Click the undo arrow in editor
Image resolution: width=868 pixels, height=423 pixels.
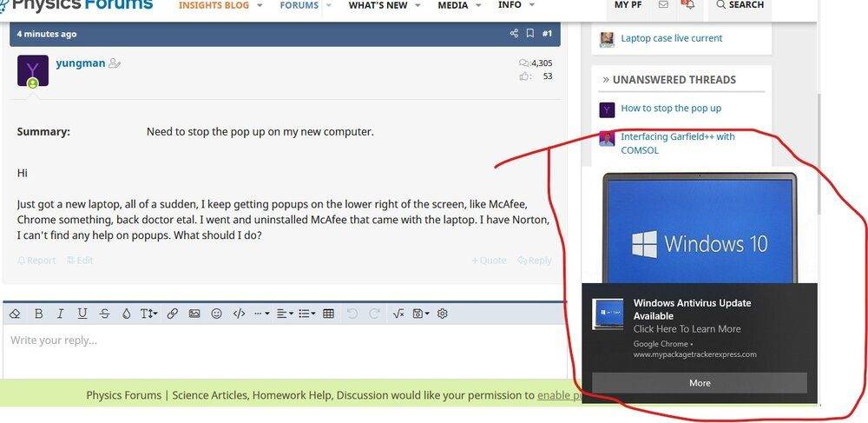pyautogui.click(x=352, y=314)
